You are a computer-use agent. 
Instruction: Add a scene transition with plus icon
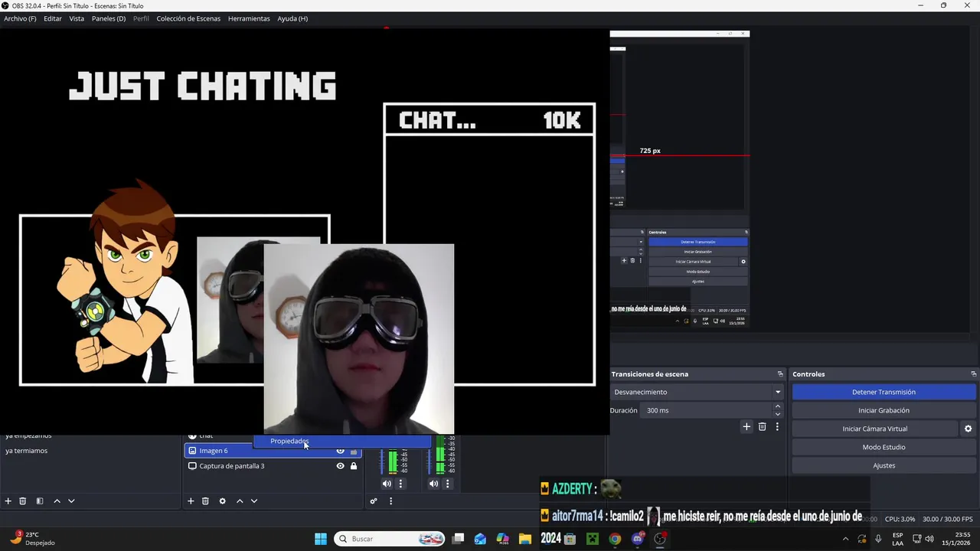746,427
